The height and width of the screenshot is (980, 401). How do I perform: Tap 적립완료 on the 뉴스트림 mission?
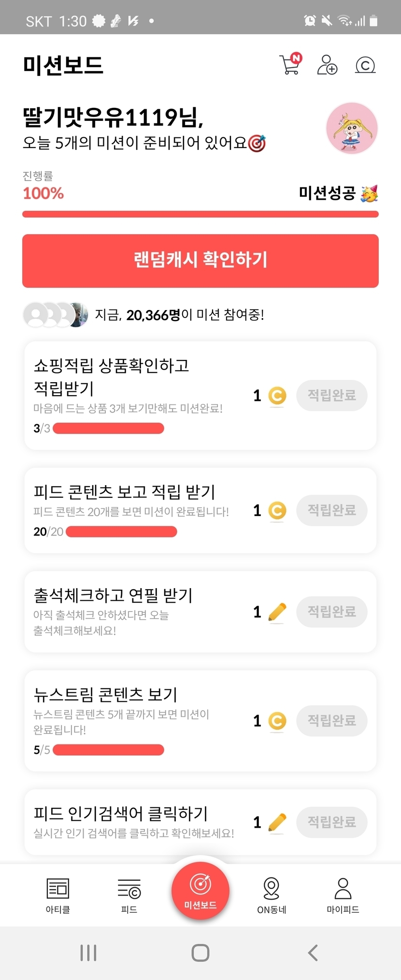tap(331, 721)
